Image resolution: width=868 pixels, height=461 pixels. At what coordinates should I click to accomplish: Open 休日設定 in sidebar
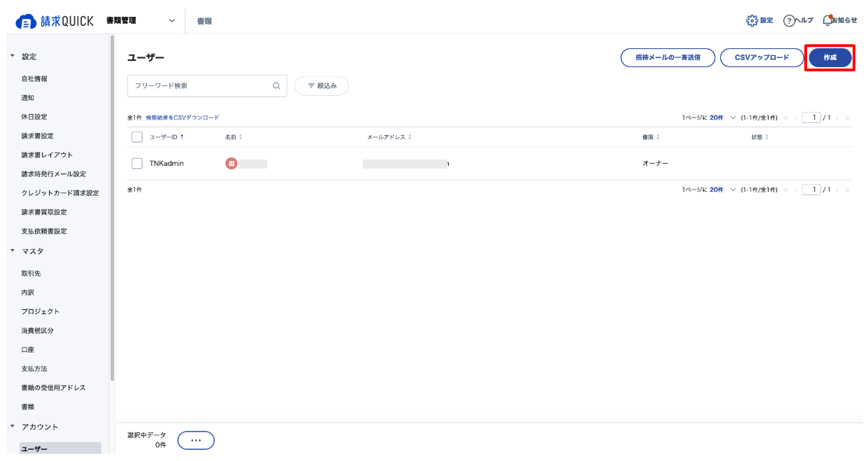coord(34,117)
